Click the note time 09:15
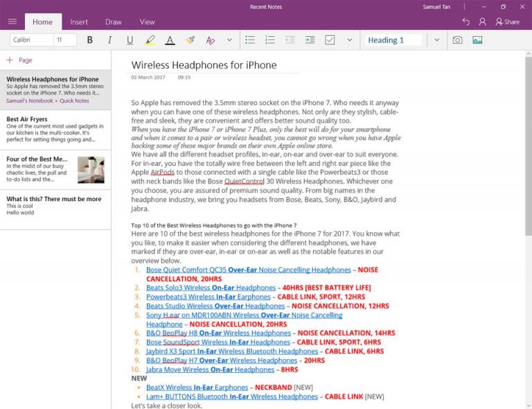 click(184, 78)
